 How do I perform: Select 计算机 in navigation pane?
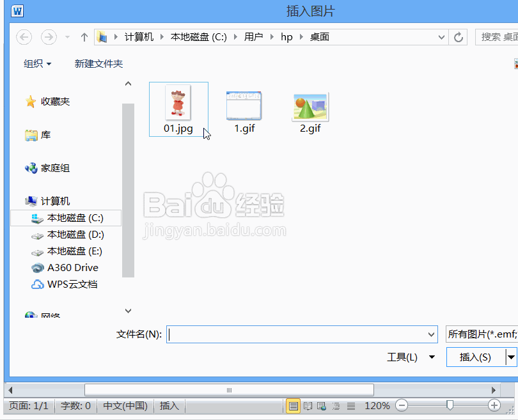55,201
